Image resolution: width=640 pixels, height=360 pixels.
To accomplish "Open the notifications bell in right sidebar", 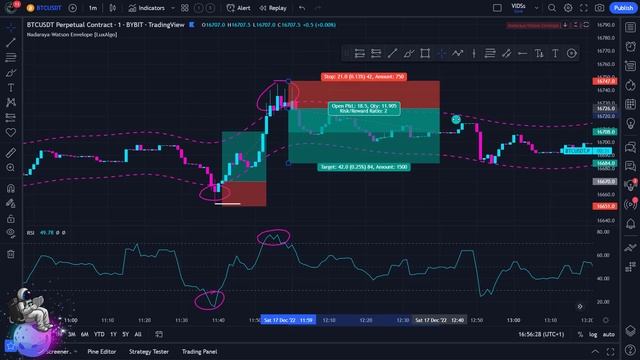I will [630, 223].
